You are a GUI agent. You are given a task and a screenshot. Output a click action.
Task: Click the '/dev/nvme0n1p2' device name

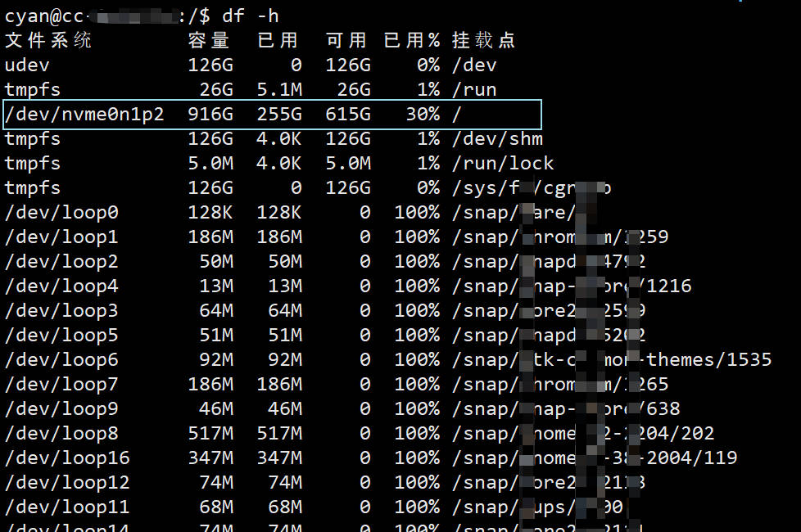pos(85,115)
